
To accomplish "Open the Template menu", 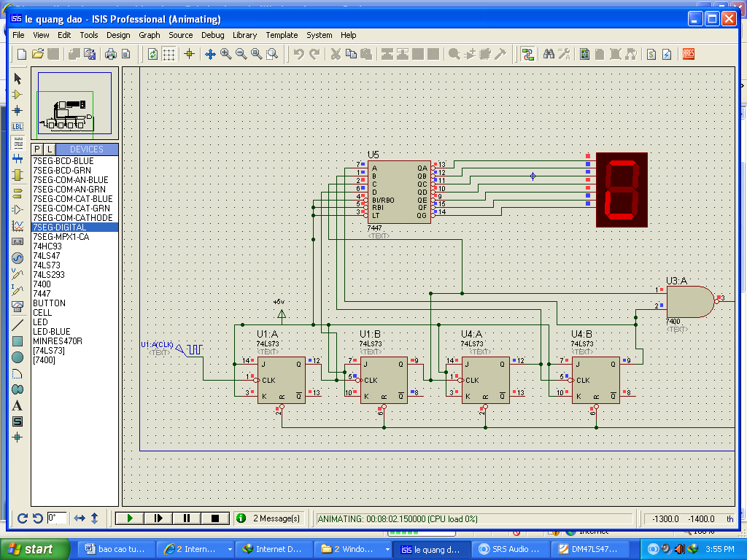I will (282, 35).
